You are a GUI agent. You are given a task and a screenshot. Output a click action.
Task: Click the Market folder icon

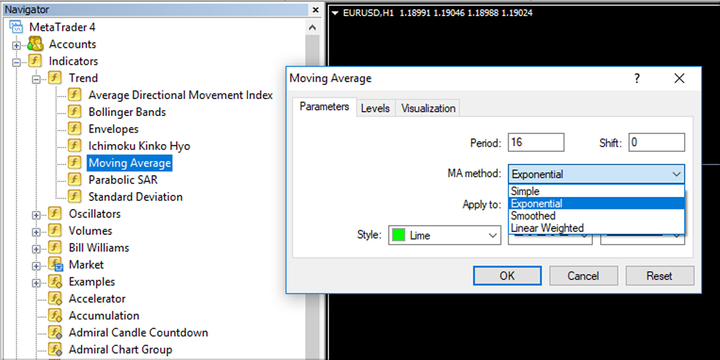point(55,265)
